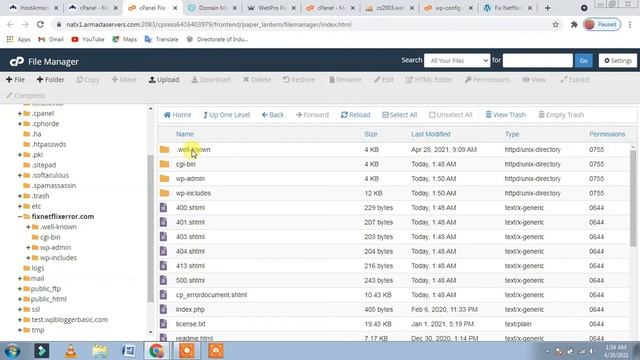Expand the wp-includes tree node
640x360 pixels.
28,258
